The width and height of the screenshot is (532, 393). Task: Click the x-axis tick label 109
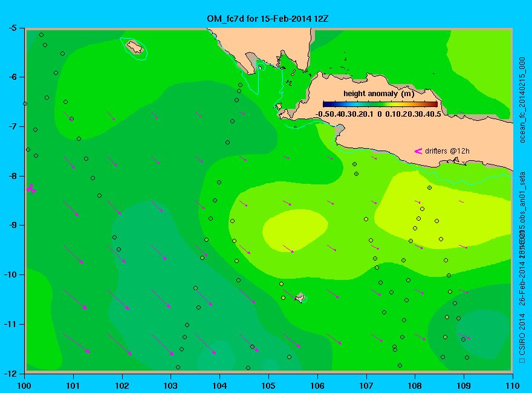coord(464,386)
